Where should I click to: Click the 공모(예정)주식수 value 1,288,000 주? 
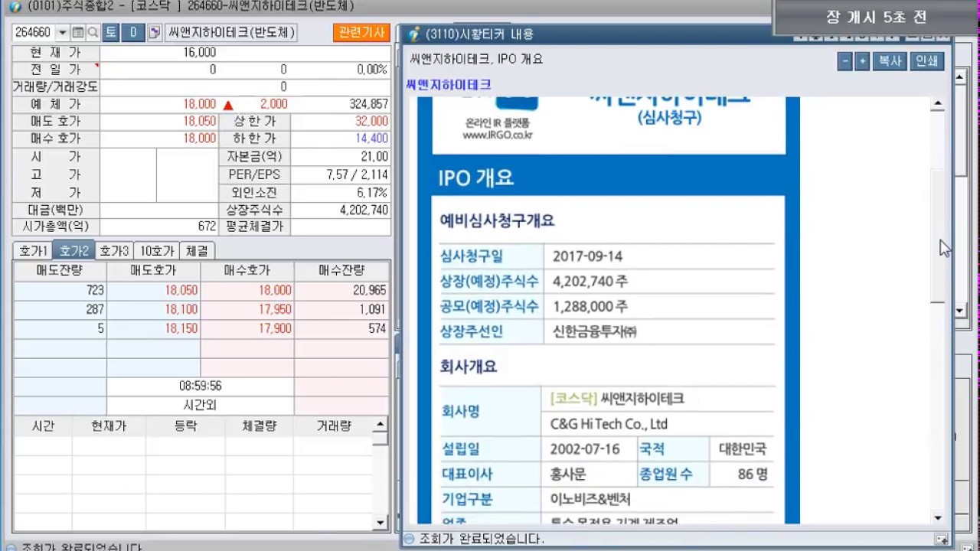(590, 307)
